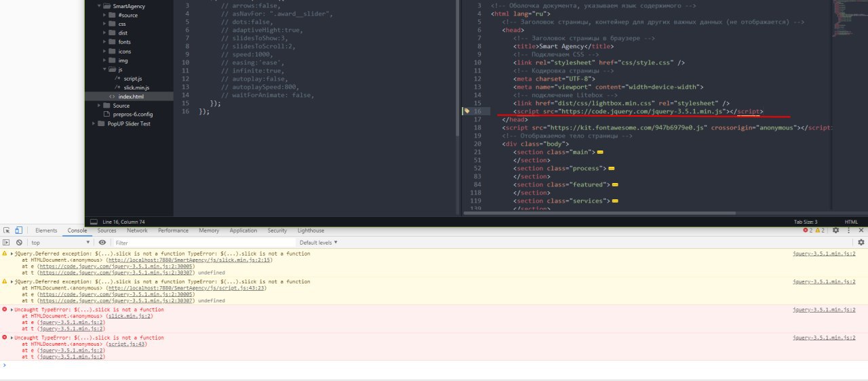Unfold the services section ellipsis marker
868x381 pixels.
pyautogui.click(x=614, y=201)
